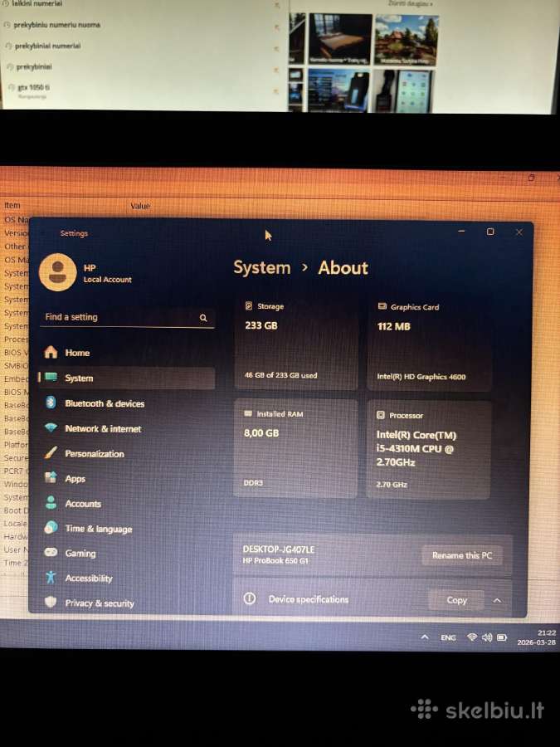The image size is (560, 747).
Task: Click Intel(R) HD Graphics 4600 text
Action: coord(421,376)
